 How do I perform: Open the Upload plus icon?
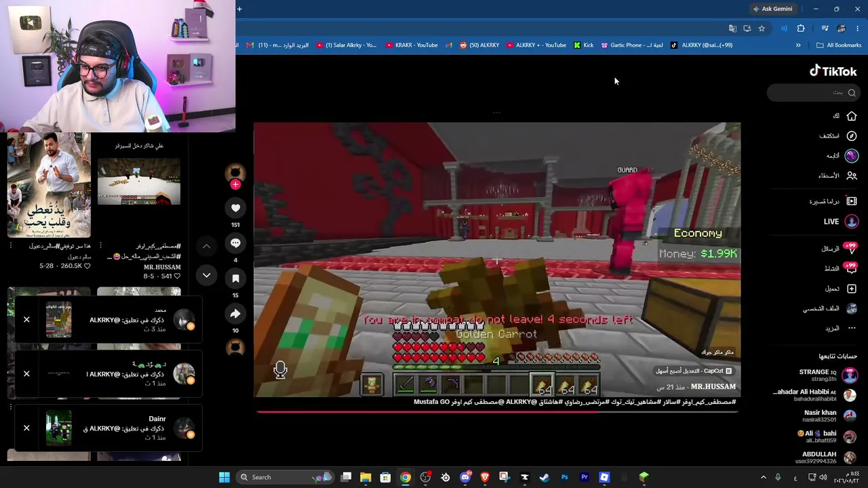click(852, 289)
